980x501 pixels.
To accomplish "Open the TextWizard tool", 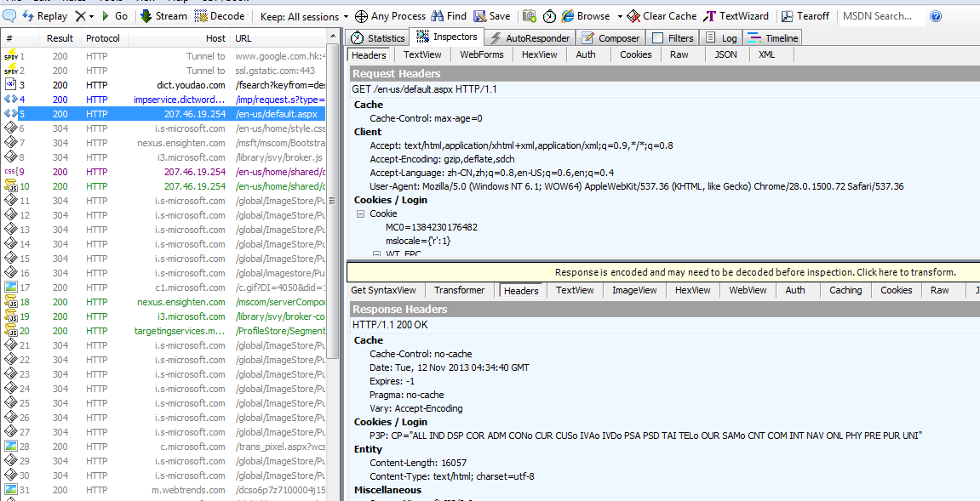I will click(x=736, y=15).
